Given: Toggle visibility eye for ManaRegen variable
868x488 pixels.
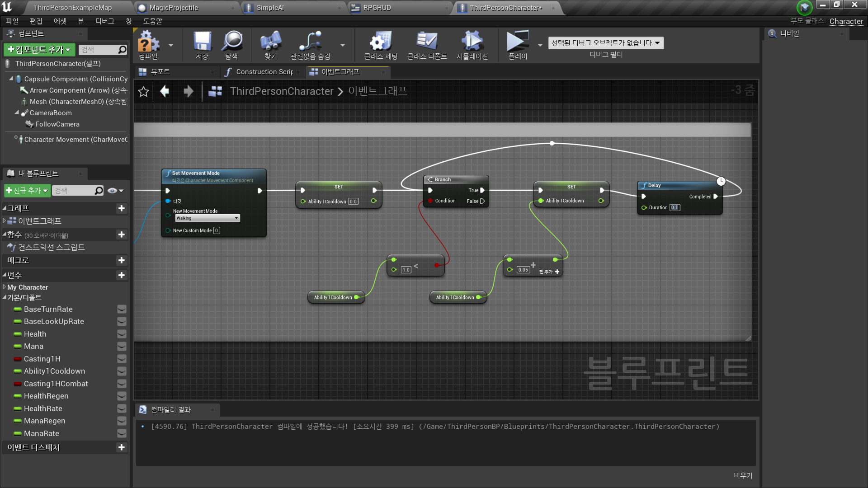Looking at the screenshot, I should pos(122,421).
